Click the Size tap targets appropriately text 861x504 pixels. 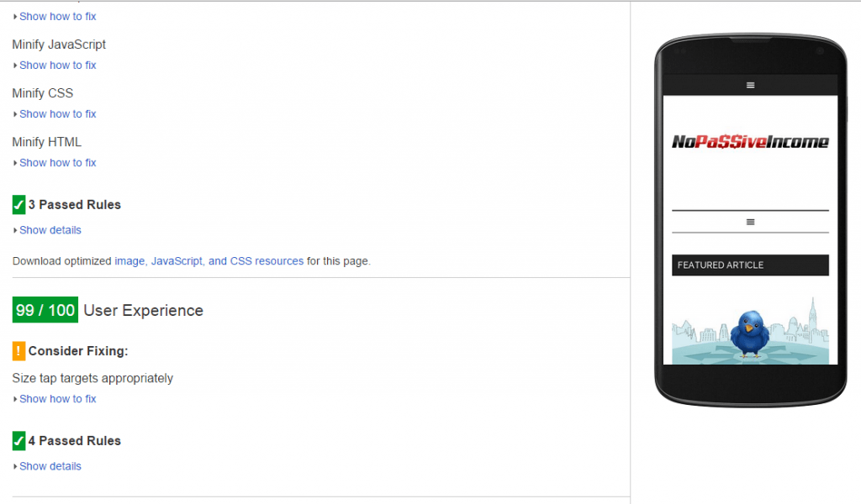[92, 378]
